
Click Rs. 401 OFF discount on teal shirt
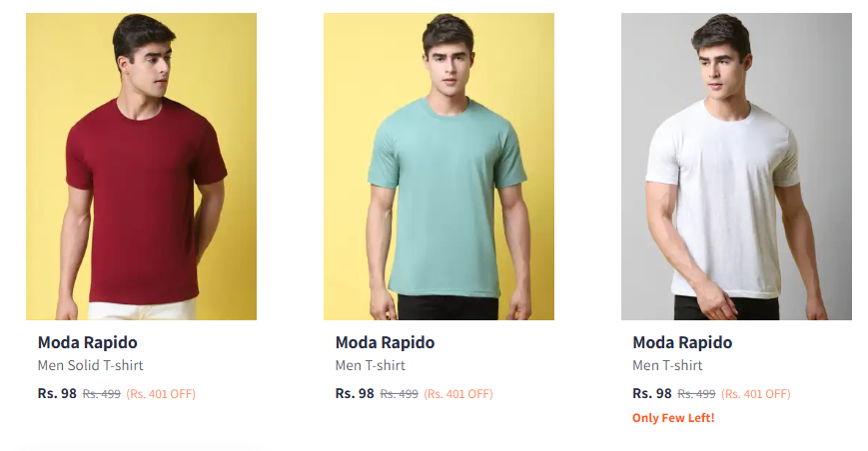[458, 394]
